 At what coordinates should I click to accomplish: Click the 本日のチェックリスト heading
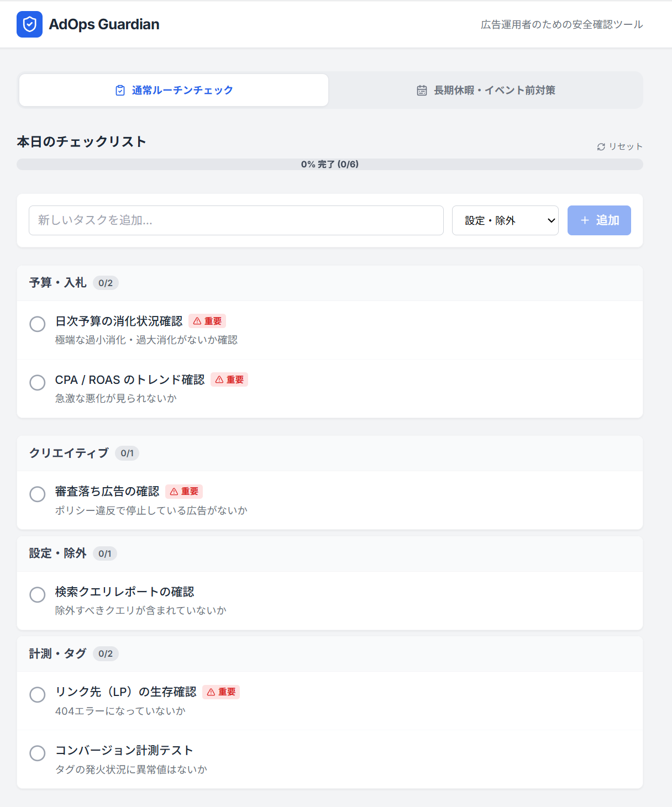82,142
